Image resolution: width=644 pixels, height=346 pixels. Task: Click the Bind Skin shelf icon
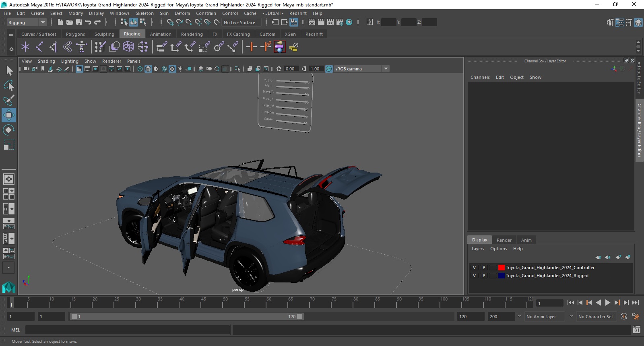68,47
